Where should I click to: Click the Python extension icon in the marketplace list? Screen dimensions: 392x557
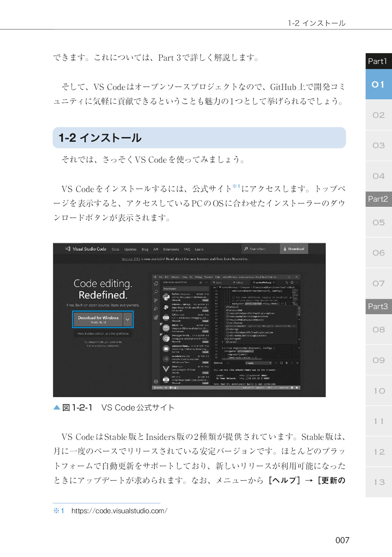click(x=166, y=297)
